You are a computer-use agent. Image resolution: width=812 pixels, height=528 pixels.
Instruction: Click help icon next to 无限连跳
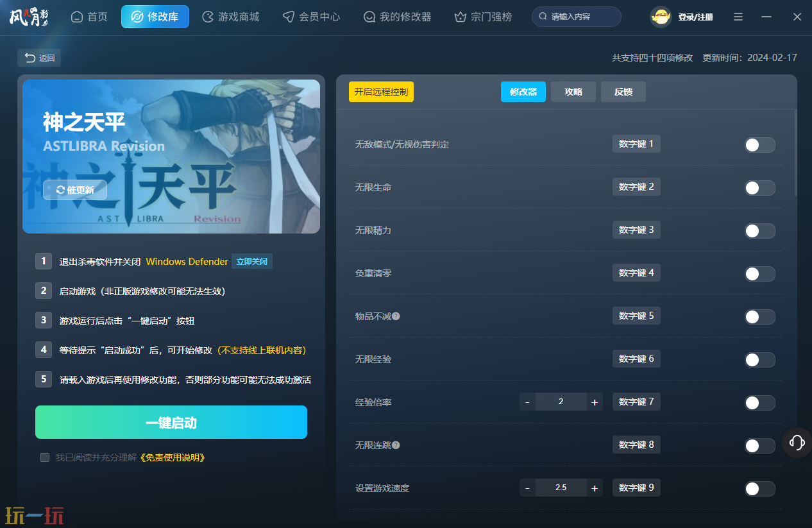click(396, 445)
